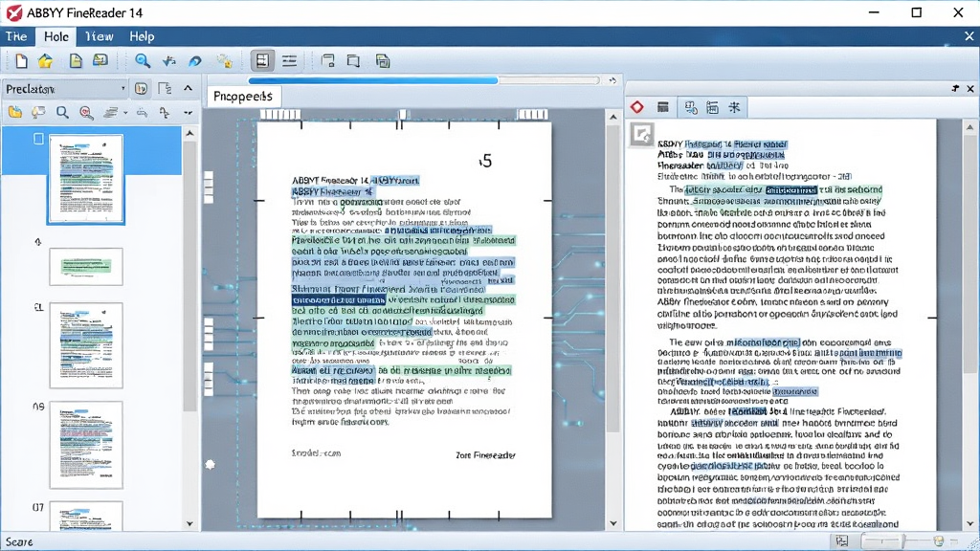Open the Help menu

(142, 36)
